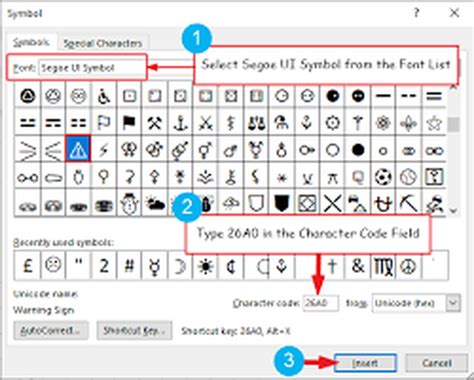Select the snowman symbol
474x380 pixels.
[129, 203]
